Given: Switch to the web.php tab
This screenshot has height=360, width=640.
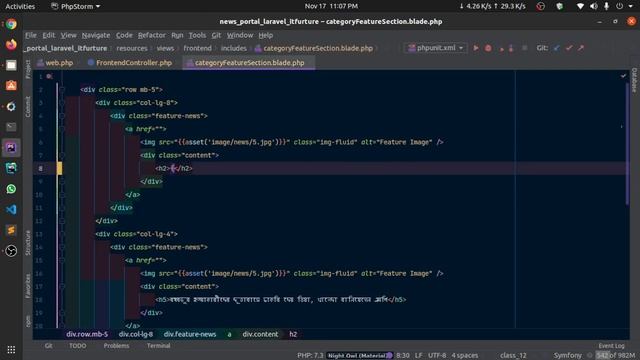Looking at the screenshot, I should [x=55, y=63].
